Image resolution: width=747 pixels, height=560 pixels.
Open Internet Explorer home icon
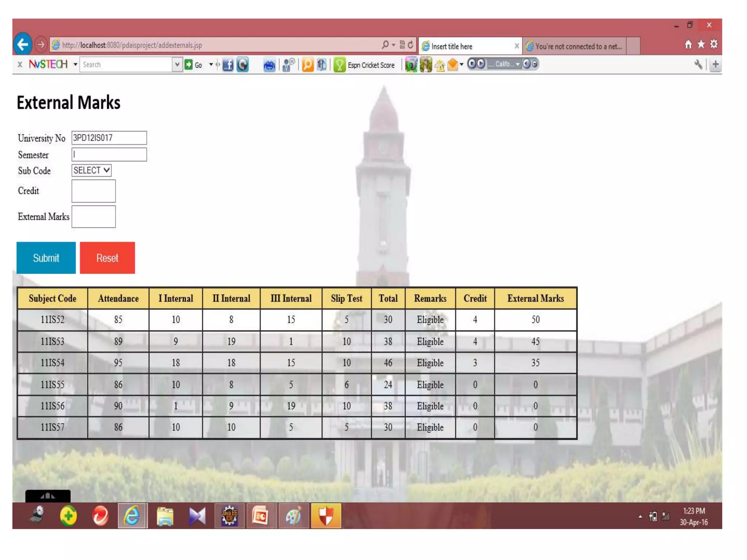coord(688,44)
